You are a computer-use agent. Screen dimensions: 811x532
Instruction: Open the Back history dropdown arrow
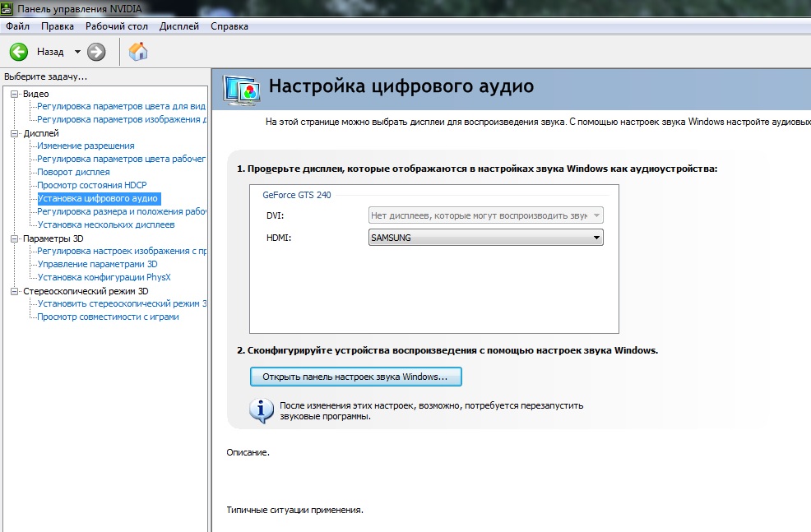pyautogui.click(x=77, y=52)
